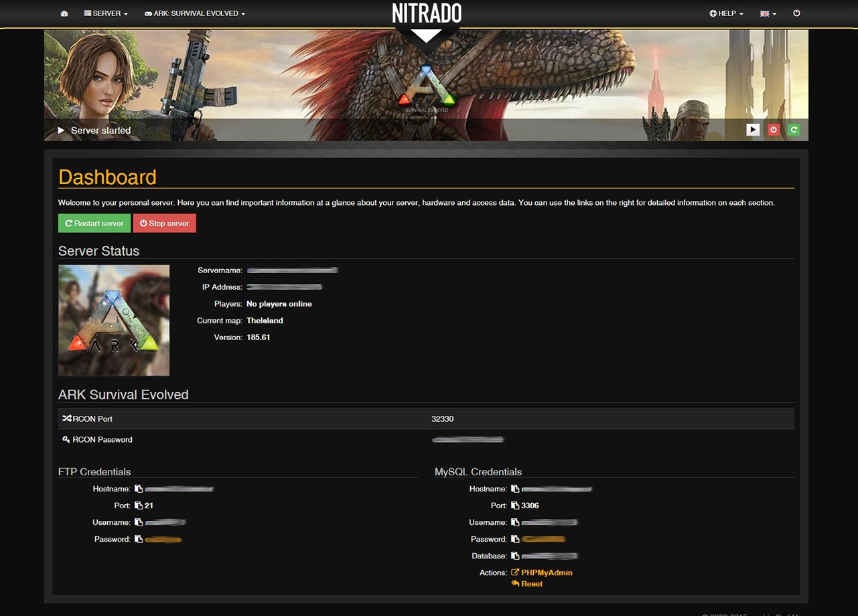Copy the MySQL Password value
This screenshot has height=616, width=858.
coord(515,540)
